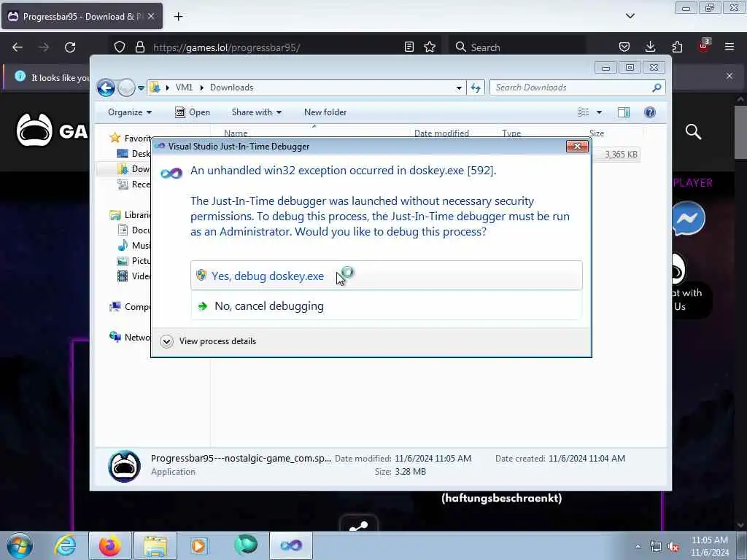Open view options dropdown arrow
This screenshot has width=747, height=560.
pos(600,112)
